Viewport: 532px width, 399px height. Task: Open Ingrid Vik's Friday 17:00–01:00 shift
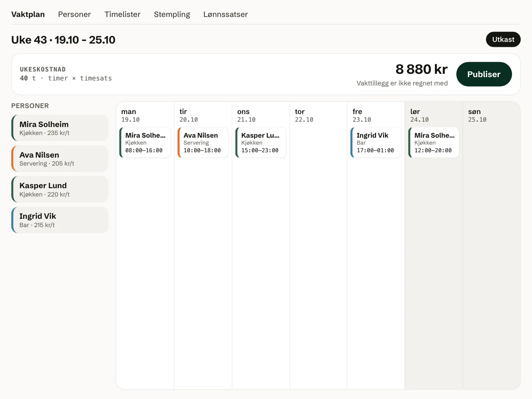tap(376, 142)
